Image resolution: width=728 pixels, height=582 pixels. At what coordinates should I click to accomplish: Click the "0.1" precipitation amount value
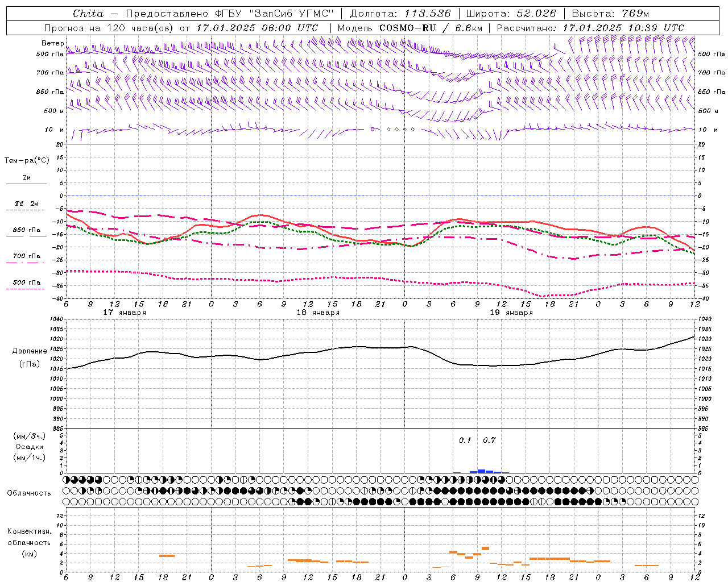tap(465, 440)
